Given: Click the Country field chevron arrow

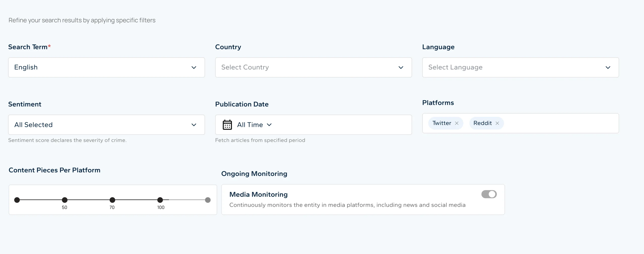Looking at the screenshot, I should (401, 67).
